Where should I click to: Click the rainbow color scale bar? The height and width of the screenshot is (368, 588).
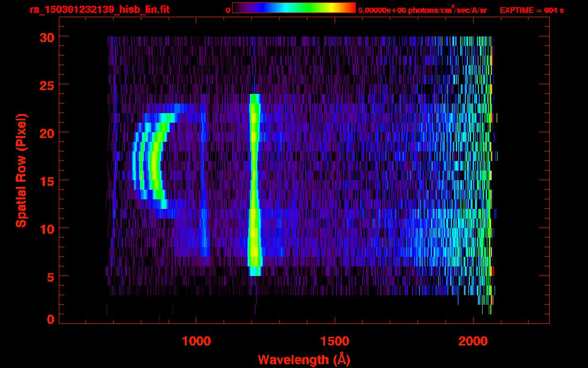pyautogui.click(x=294, y=8)
